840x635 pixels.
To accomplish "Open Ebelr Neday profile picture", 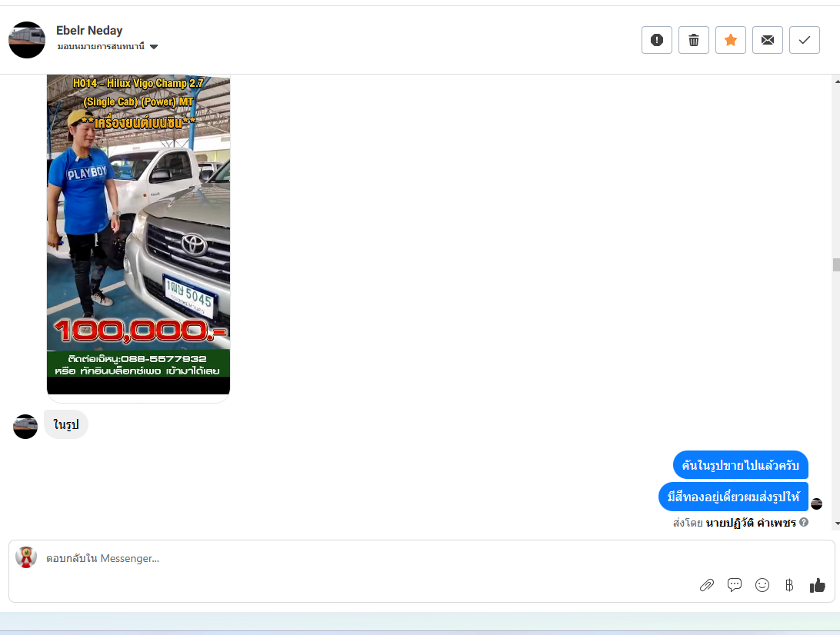I will 27,40.
